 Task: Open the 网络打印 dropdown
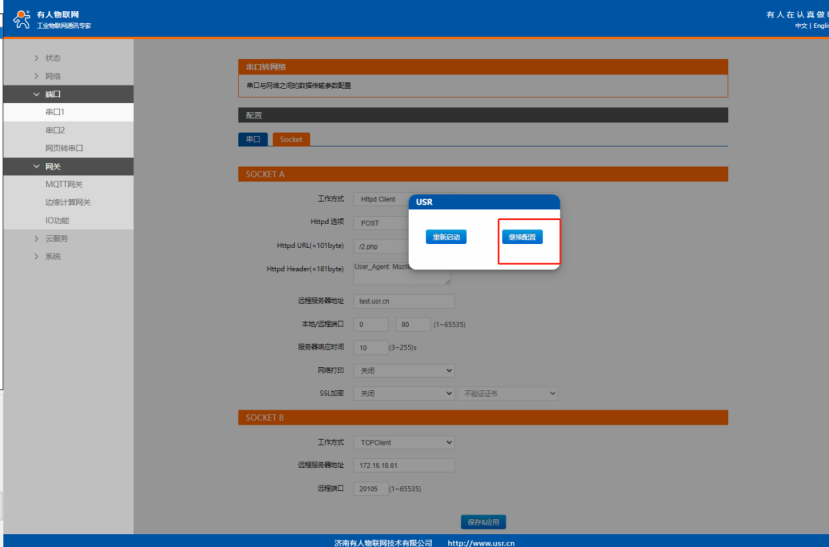[x=405, y=370]
